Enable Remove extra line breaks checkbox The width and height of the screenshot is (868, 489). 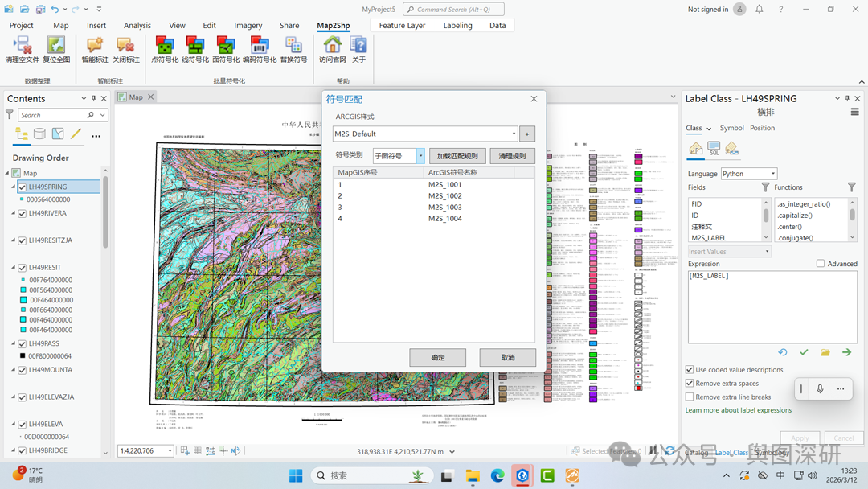690,397
